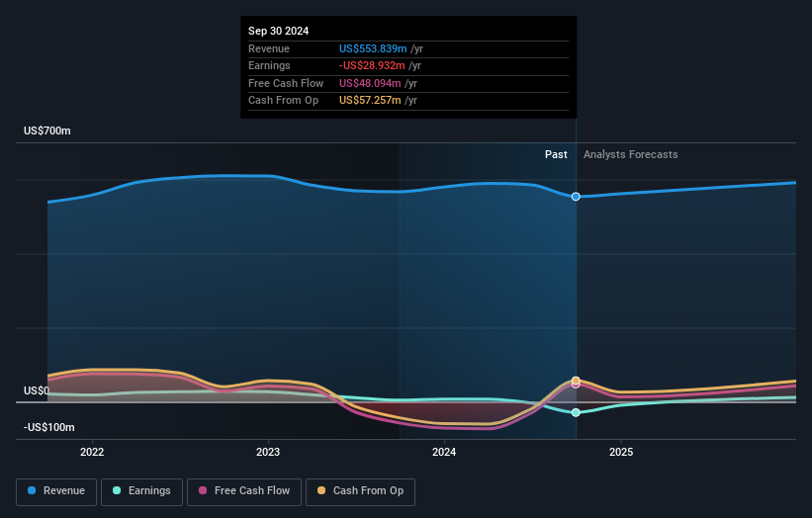Click the US$48.094m free cash flow value
Image resolution: width=812 pixels, height=518 pixels.
[370, 83]
